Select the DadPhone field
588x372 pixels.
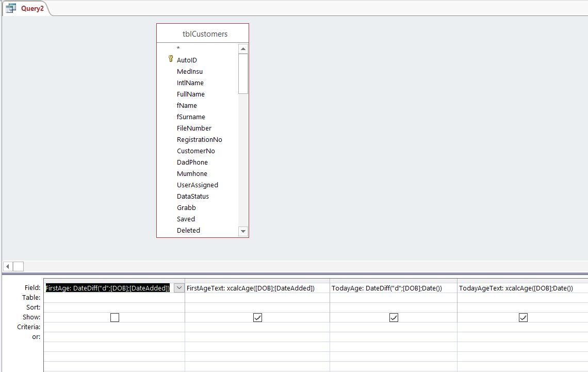(x=192, y=162)
